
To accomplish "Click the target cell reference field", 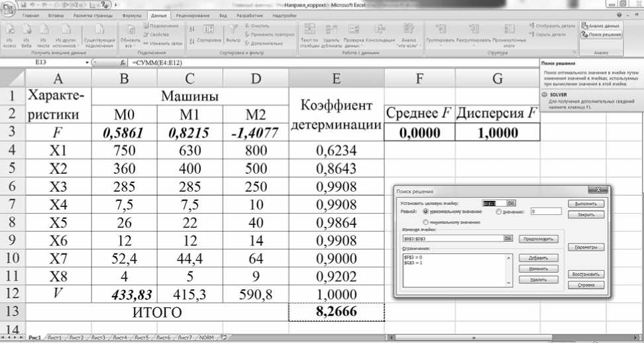I will (x=494, y=203).
